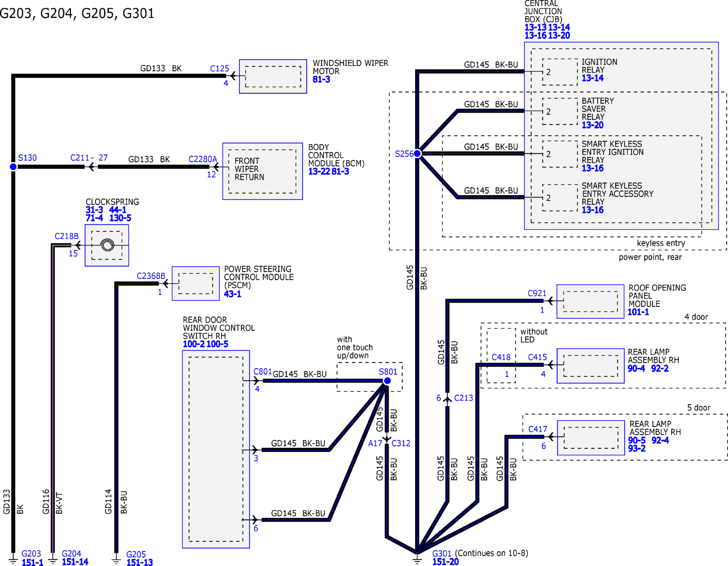Open link 101-1 under Roof Opening Panel Module
Image resolution: width=728 pixels, height=566 pixels.
click(x=638, y=312)
